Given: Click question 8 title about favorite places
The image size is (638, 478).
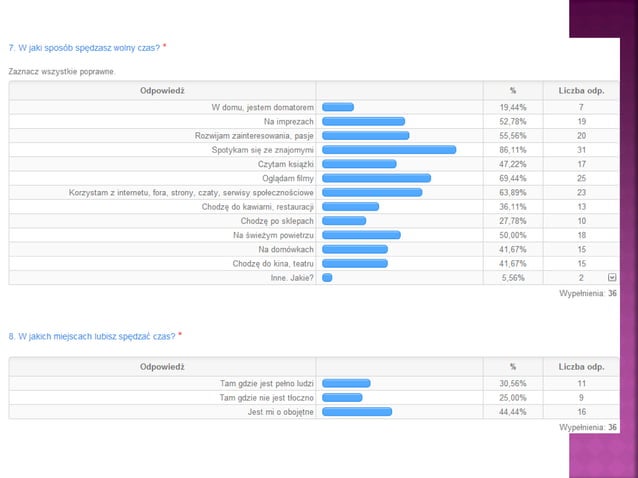Looking at the screenshot, I should click(x=92, y=336).
